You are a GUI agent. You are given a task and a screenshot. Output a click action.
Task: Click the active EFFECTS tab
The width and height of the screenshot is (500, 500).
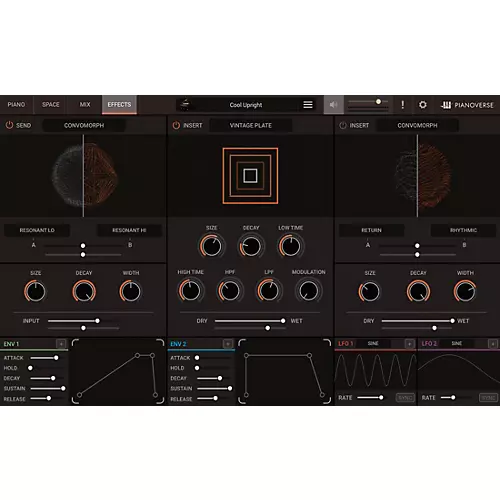click(x=119, y=105)
